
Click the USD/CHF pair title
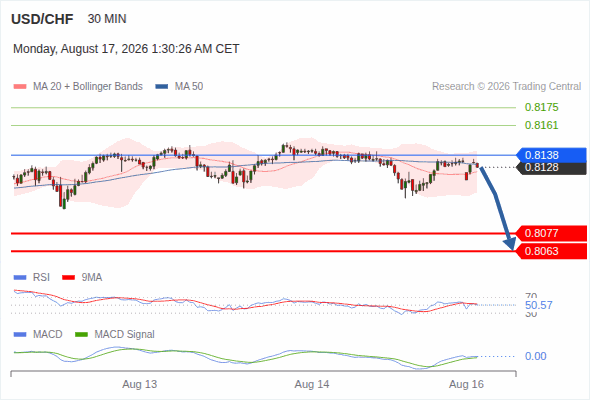(42, 19)
